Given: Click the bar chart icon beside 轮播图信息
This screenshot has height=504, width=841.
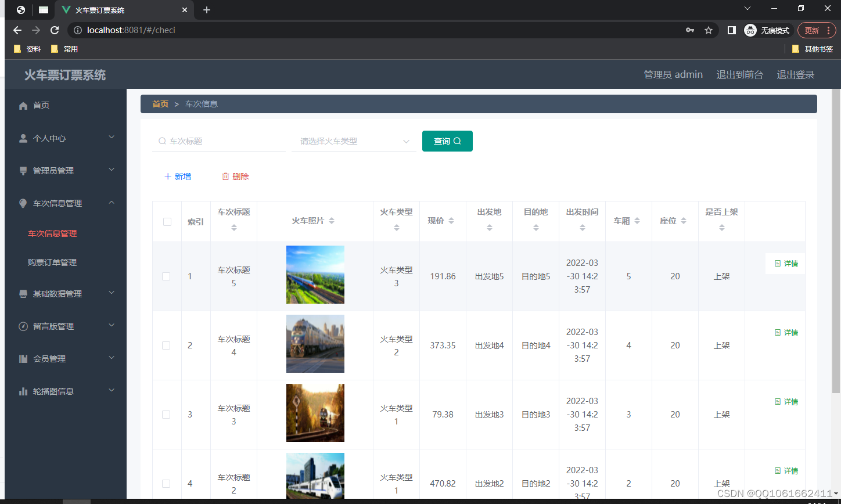Looking at the screenshot, I should pyautogui.click(x=22, y=391).
